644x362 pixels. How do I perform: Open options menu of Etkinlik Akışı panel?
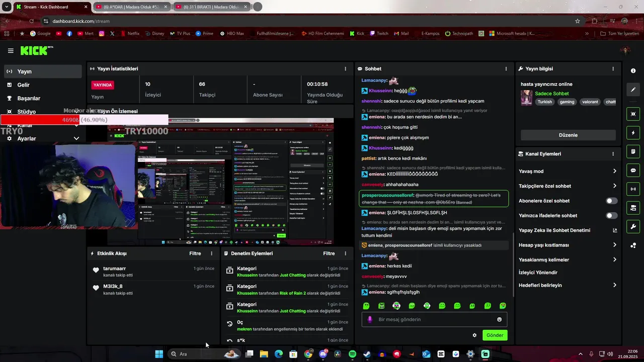211,254
